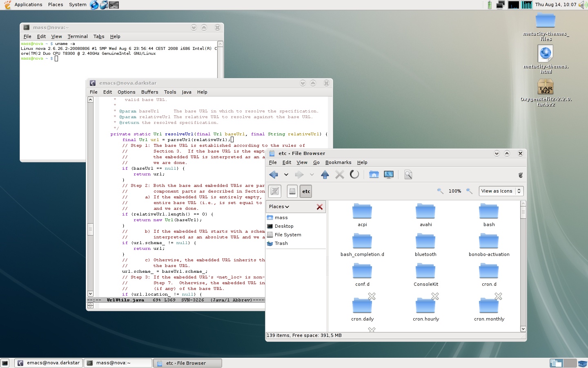Select the bluetooth folder

click(425, 245)
